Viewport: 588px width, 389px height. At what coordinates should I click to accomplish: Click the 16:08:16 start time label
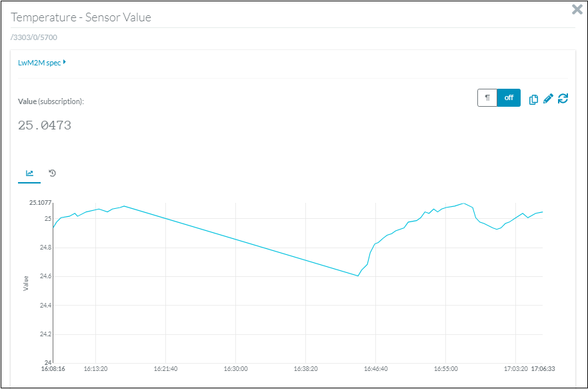pyautogui.click(x=53, y=368)
